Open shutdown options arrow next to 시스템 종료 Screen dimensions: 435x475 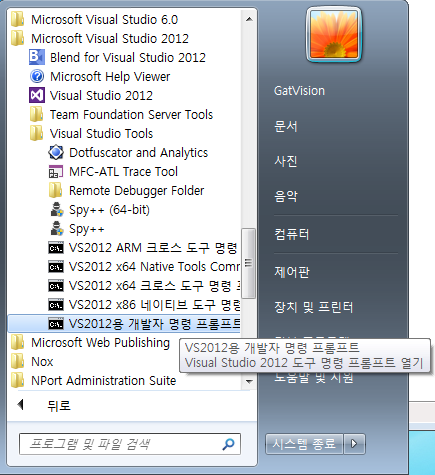pos(354,444)
